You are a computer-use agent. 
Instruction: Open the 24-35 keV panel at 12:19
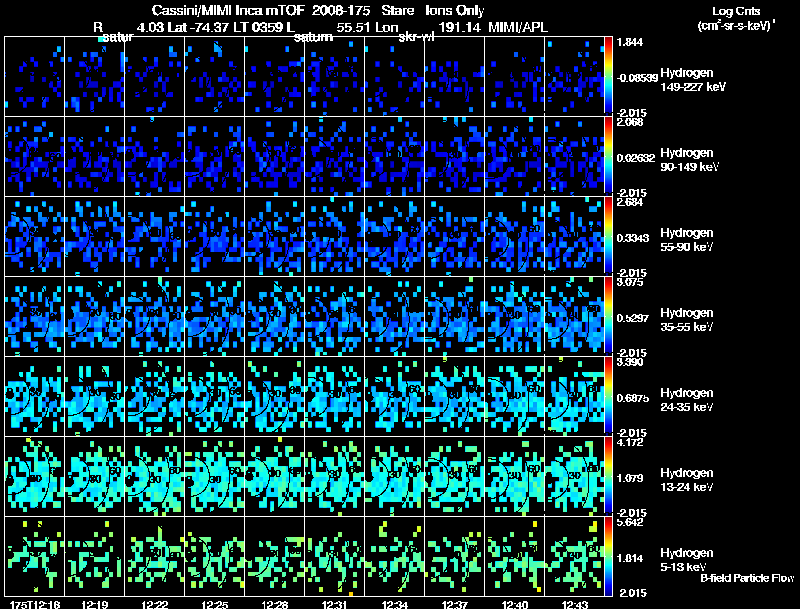[94, 397]
